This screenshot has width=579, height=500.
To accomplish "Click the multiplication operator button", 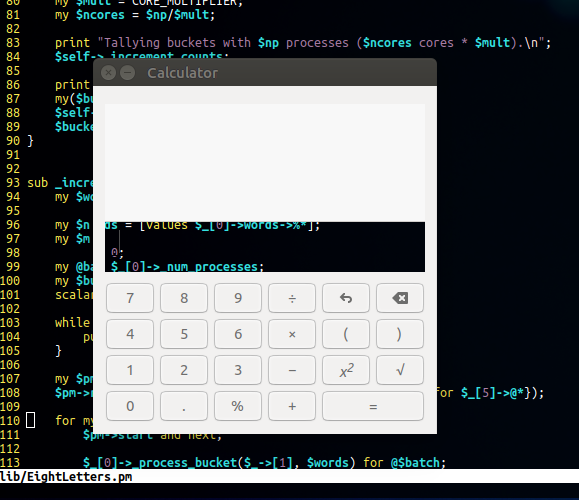I will 292,334.
